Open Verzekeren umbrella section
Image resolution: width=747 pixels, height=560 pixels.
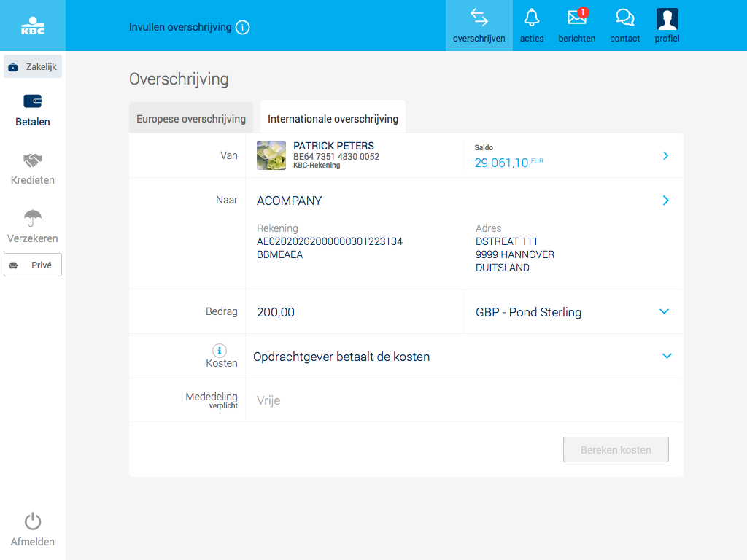(x=33, y=227)
